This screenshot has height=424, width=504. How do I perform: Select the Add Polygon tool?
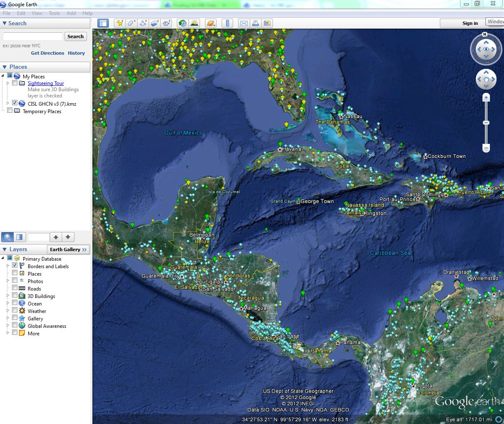tap(131, 23)
